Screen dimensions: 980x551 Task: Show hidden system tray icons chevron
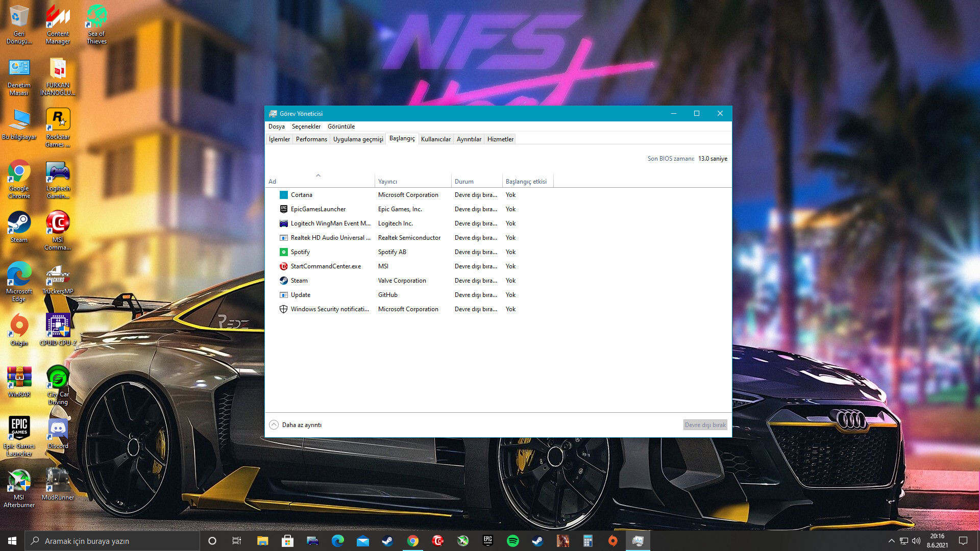pos(891,541)
